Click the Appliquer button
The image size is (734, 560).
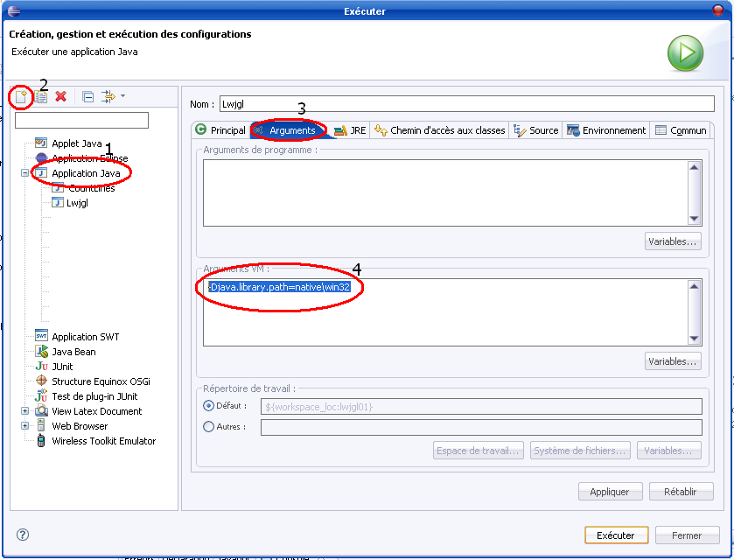tap(610, 492)
